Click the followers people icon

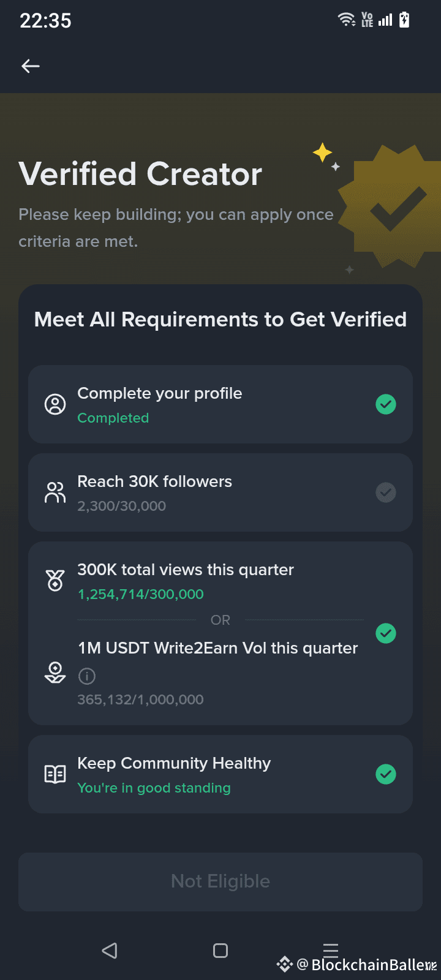click(55, 492)
